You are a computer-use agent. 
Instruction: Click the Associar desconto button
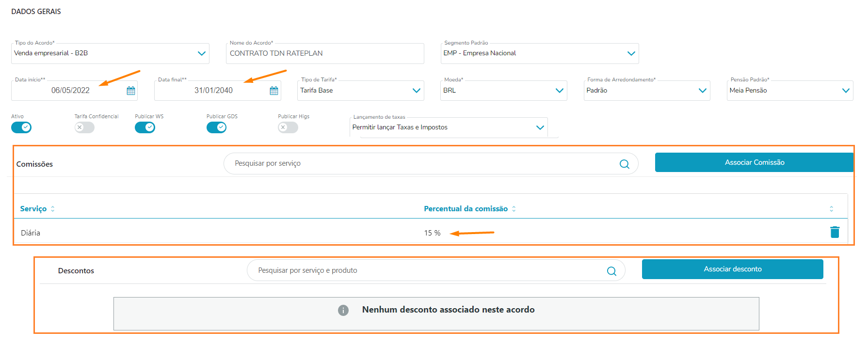[x=732, y=269]
